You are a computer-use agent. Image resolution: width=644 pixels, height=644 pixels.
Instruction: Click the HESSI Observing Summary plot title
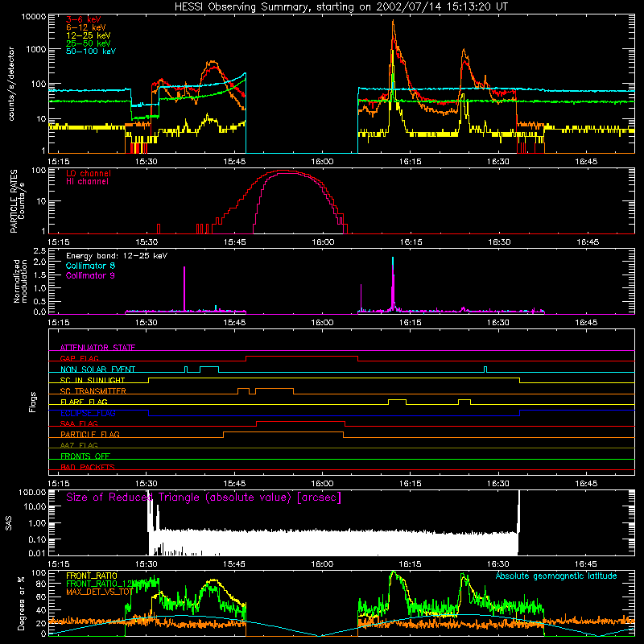(x=341, y=7)
